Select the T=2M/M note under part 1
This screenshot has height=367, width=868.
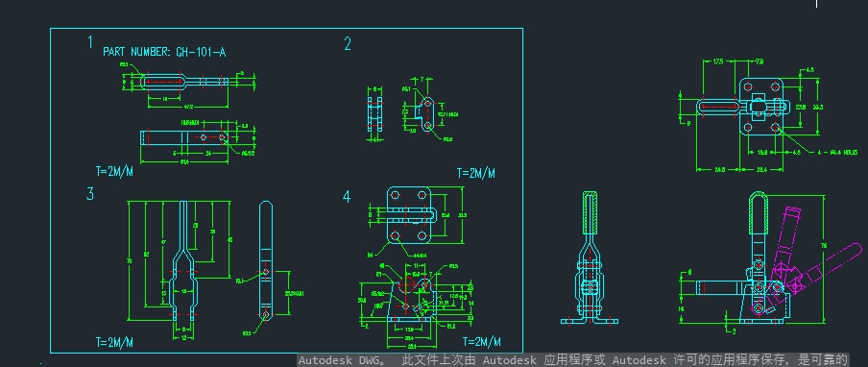click(x=114, y=171)
